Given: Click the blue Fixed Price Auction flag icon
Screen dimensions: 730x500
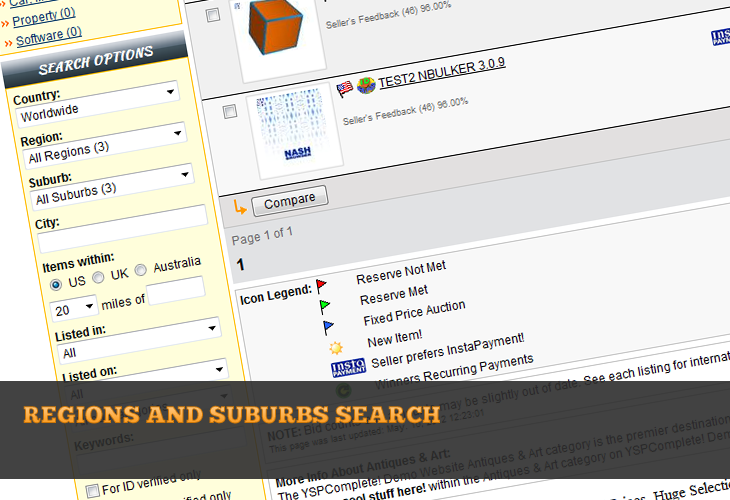Looking at the screenshot, I should pyautogui.click(x=328, y=327).
